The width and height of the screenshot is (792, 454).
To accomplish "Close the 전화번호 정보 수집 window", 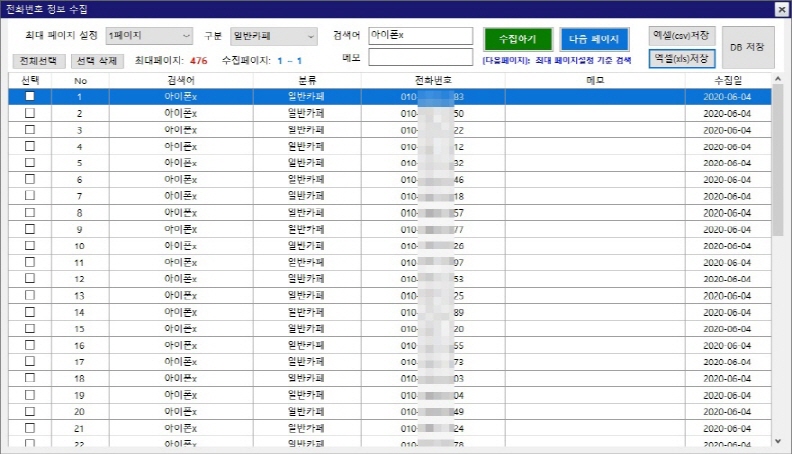I will tap(781, 10).
